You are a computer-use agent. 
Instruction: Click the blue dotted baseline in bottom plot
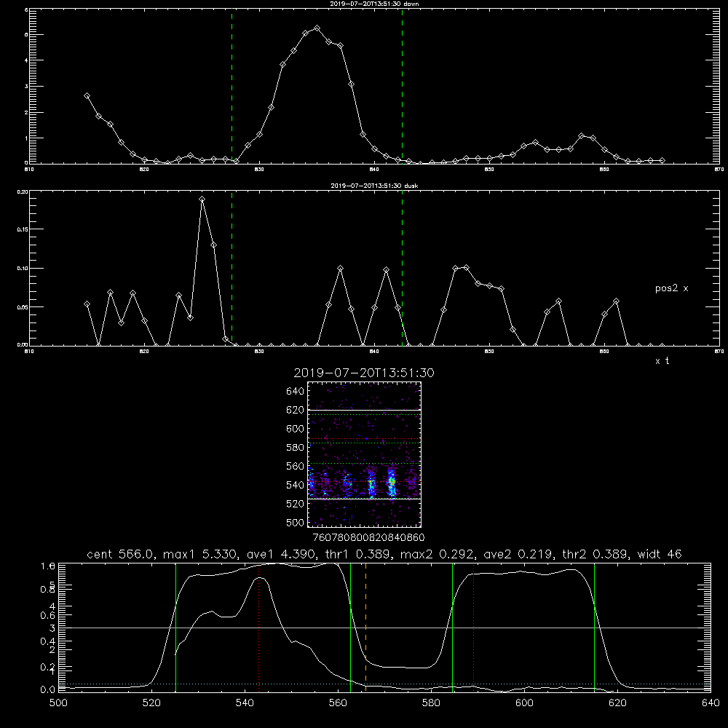(384, 684)
